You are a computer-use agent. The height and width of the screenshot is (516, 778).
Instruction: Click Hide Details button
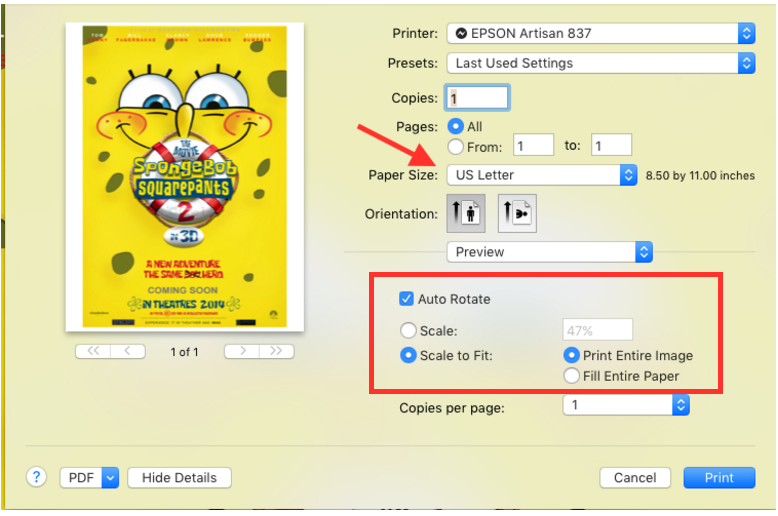click(x=179, y=478)
